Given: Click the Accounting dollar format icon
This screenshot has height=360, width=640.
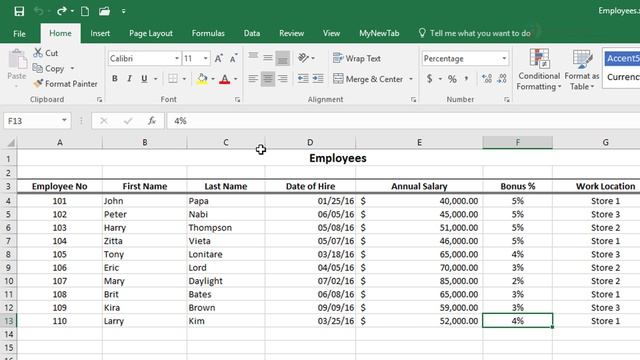Looking at the screenshot, I should click(429, 79).
